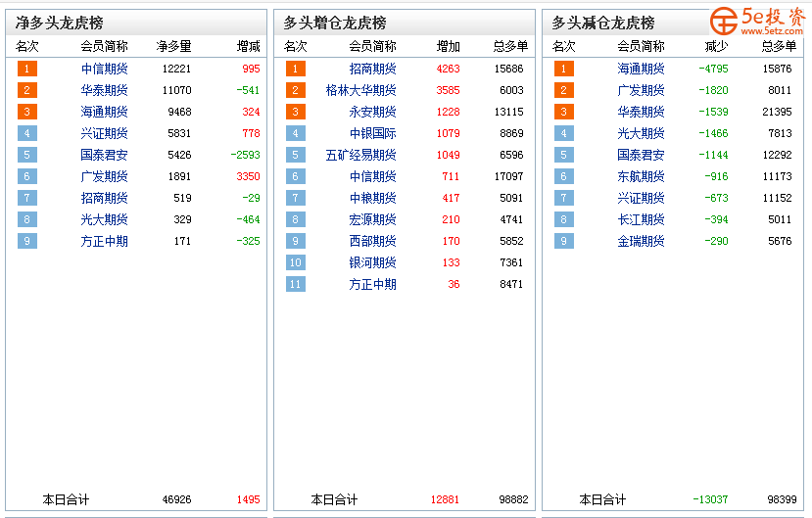Select the increase value 4263
Viewport: 812px width, 518px height.
click(448, 69)
